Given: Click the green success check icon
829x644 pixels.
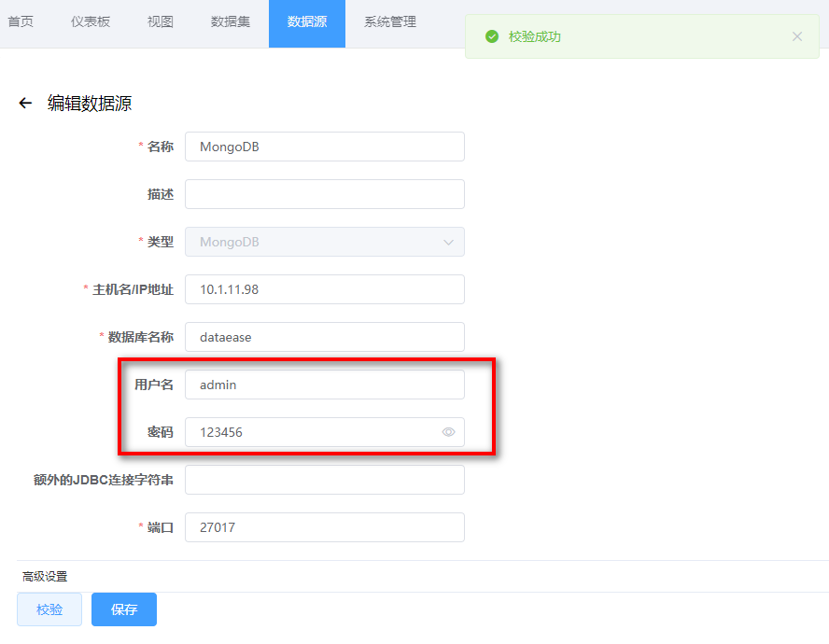Looking at the screenshot, I should coord(492,36).
